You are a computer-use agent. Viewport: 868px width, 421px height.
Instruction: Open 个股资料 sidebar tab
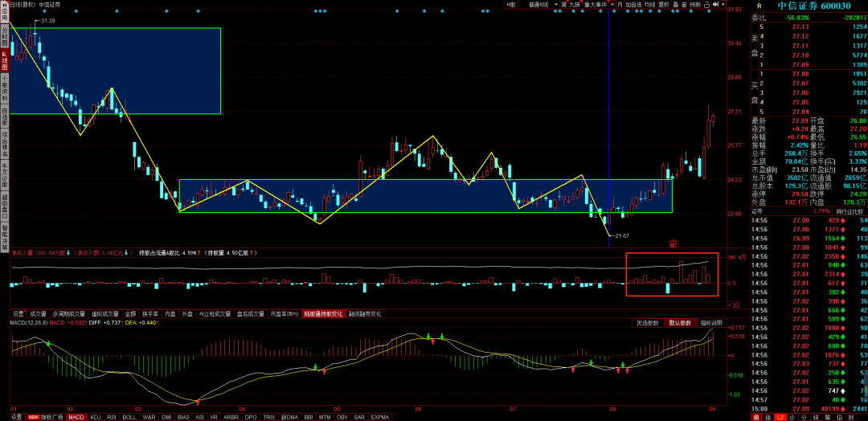coord(4,88)
